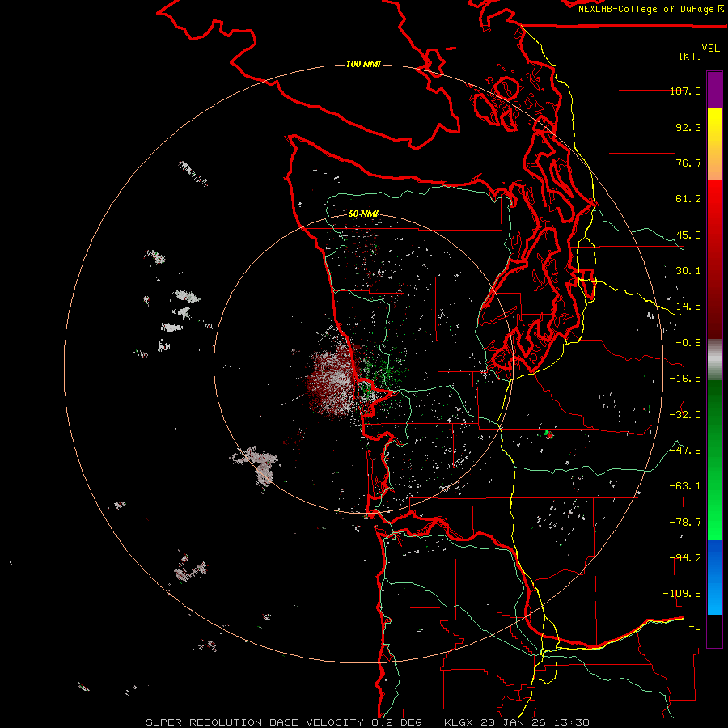Click the small green-red velocity couplet east
This screenshot has width=728, height=728.
tap(548, 434)
